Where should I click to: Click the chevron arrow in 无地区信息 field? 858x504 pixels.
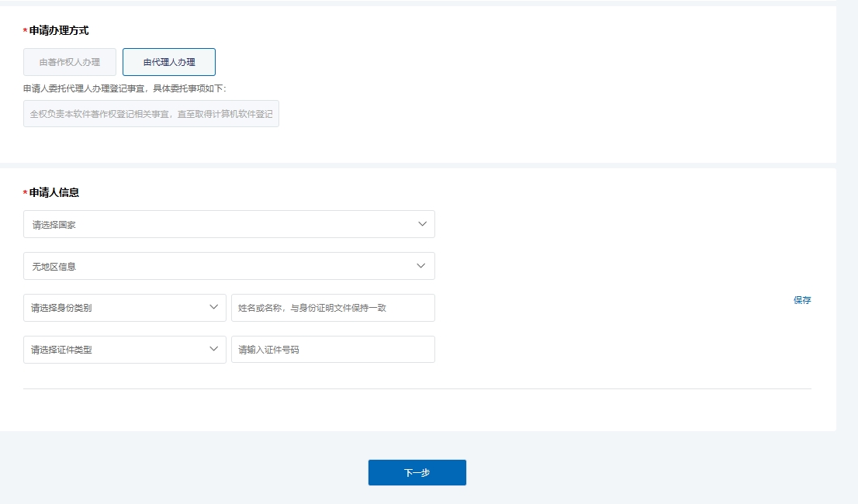(421, 266)
